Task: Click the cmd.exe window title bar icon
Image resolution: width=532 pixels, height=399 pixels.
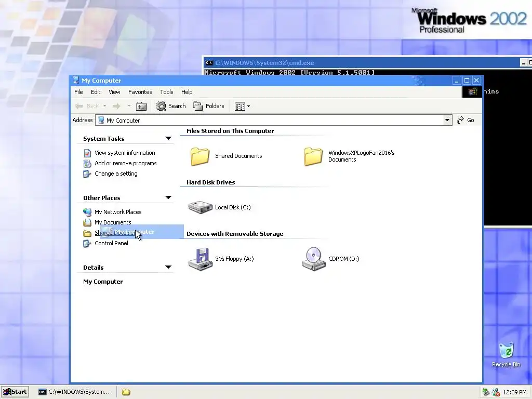Action: tap(209, 63)
